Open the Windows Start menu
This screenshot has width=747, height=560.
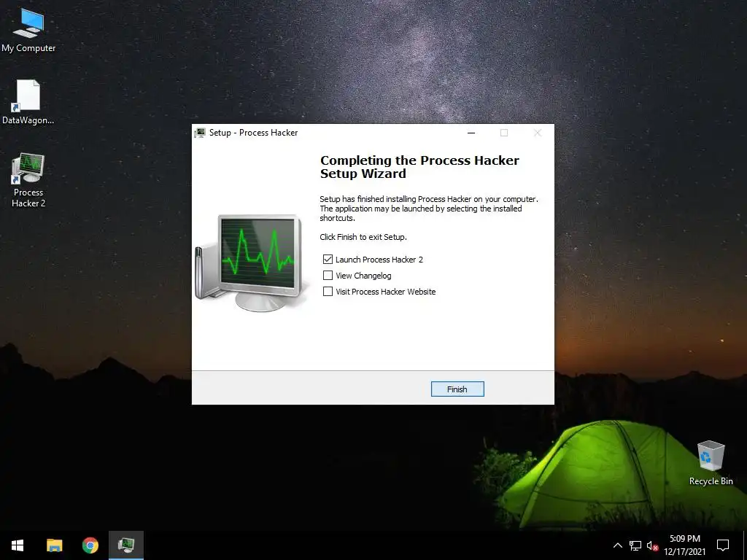point(18,545)
